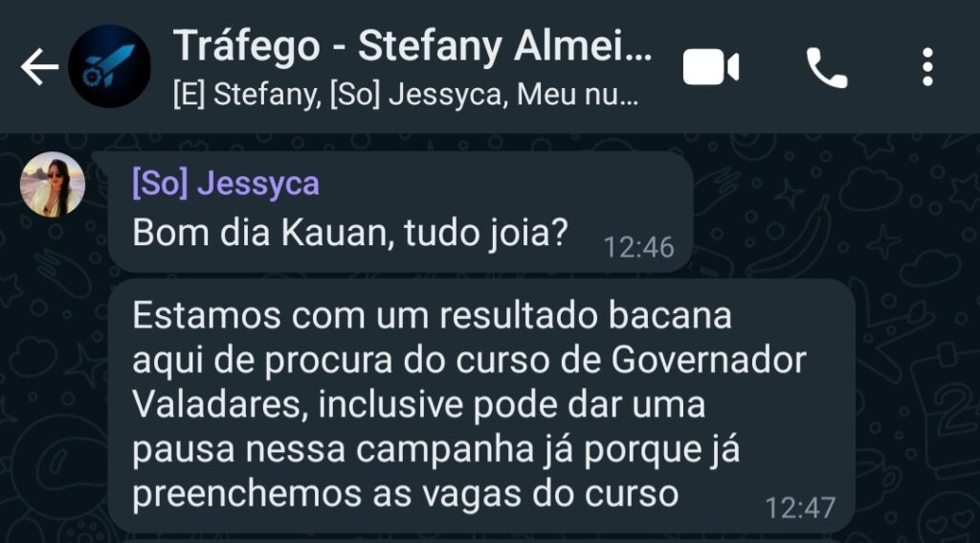980x543 pixels.
Task: Start a group video call
Action: (x=711, y=68)
